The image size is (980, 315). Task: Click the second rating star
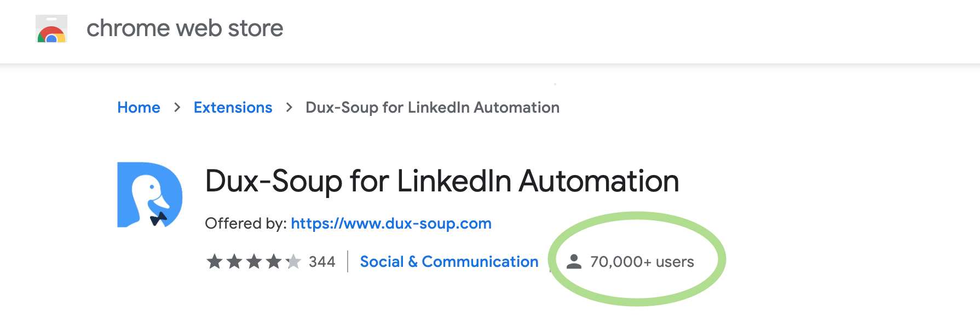pyautogui.click(x=234, y=261)
